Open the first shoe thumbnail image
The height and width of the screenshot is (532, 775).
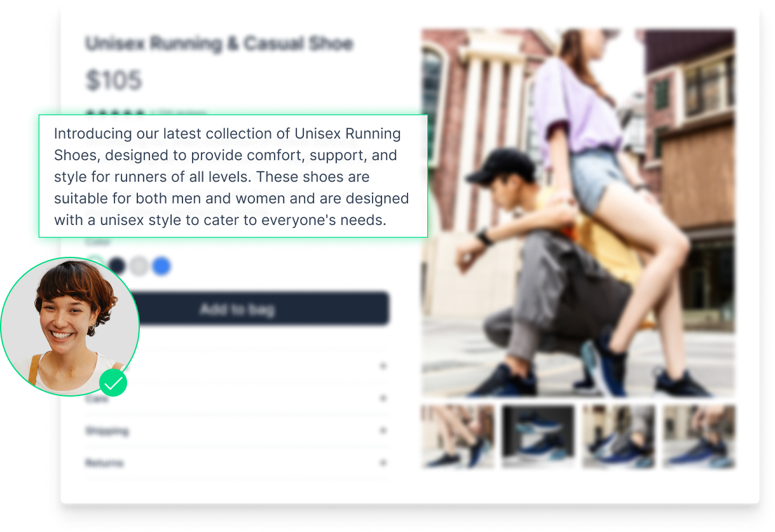click(458, 437)
